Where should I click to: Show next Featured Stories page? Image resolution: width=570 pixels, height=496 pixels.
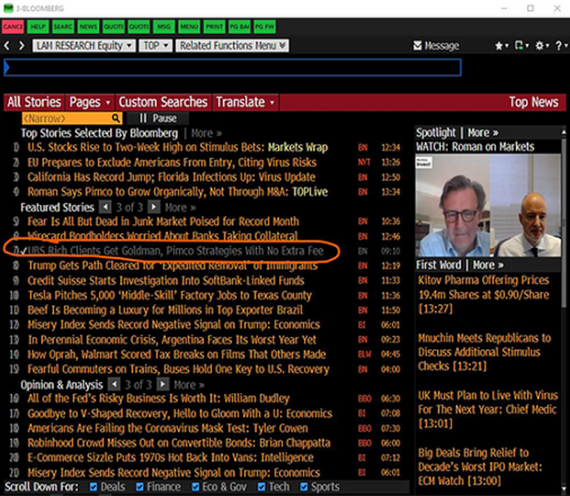(153, 207)
